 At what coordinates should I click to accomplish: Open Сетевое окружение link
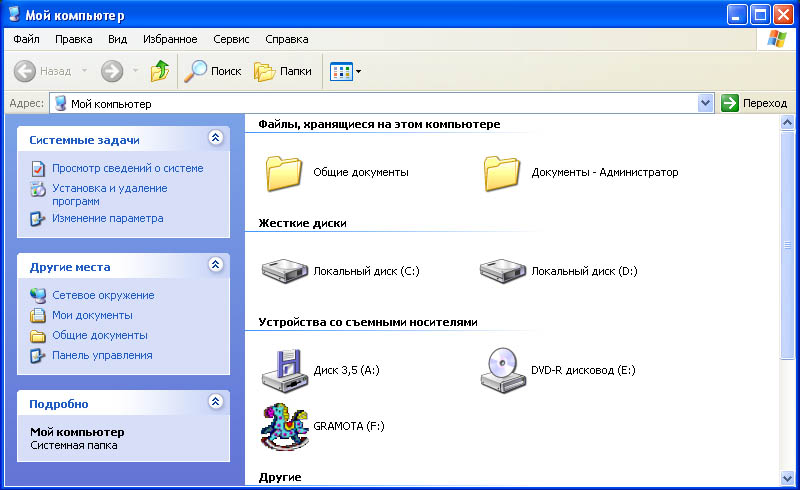(x=103, y=295)
